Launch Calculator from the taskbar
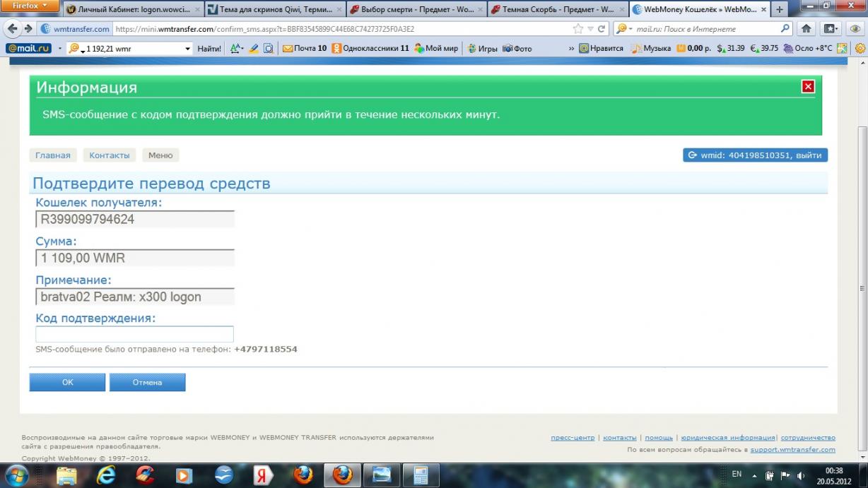Viewport: 868px width, 488px height. click(x=421, y=475)
